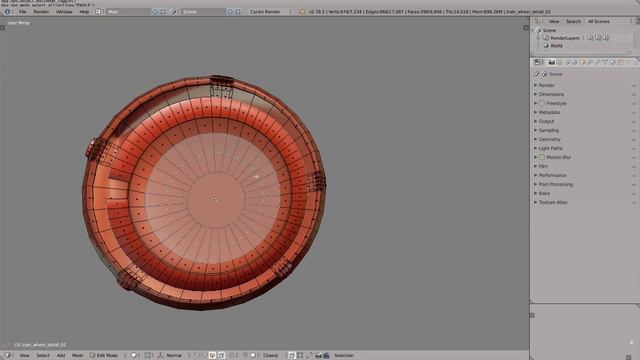This screenshot has width=640, height=360.
Task: Click the World globe icon in outliner
Action: [546, 46]
